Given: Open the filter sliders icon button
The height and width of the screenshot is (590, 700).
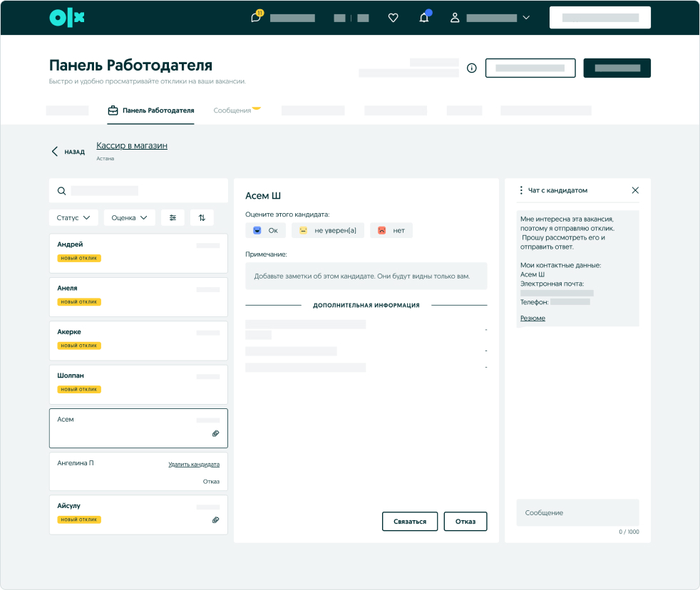Looking at the screenshot, I should coord(173,218).
